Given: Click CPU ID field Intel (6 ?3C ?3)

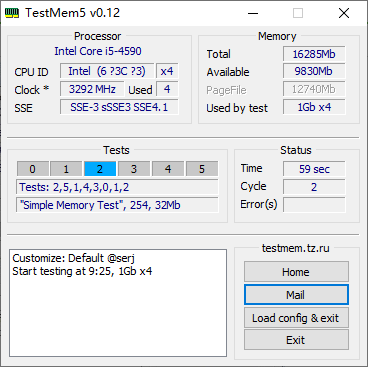Looking at the screenshot, I should (107, 71).
